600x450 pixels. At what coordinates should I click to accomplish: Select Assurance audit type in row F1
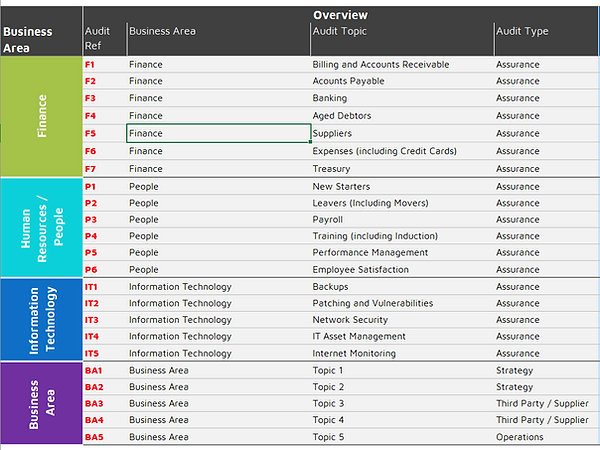coord(547,65)
